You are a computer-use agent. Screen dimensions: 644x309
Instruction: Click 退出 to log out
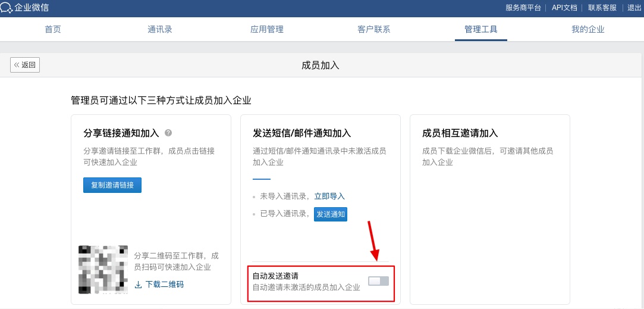634,8
